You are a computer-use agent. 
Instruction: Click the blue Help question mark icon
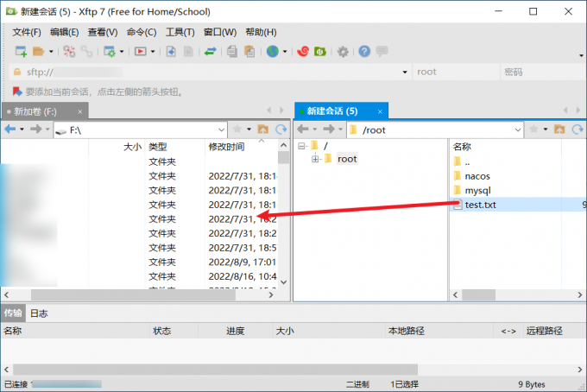coord(364,52)
